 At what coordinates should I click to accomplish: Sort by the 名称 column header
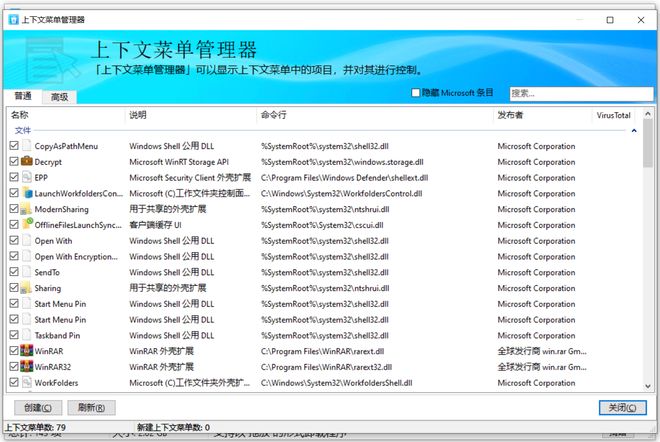66,115
